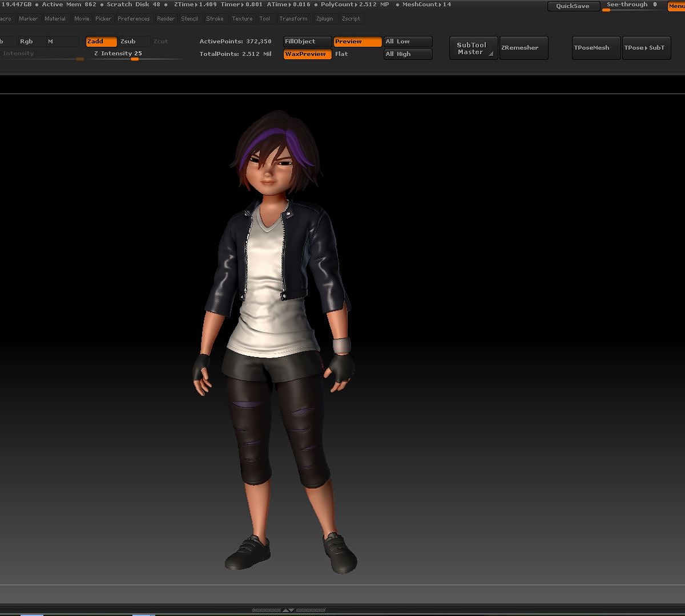Viewport: 685px width, 616px height.
Task: Toggle the Rgb paint mode
Action: (31, 42)
